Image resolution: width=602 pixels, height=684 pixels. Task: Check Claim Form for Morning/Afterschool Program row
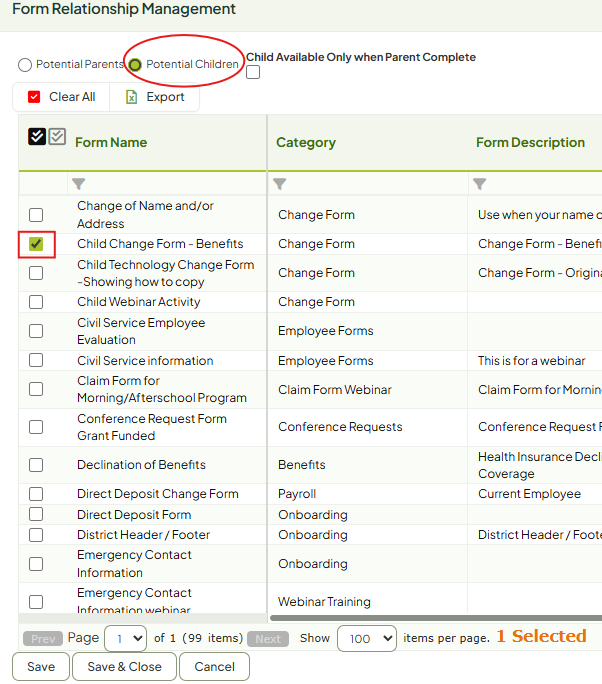[36, 389]
